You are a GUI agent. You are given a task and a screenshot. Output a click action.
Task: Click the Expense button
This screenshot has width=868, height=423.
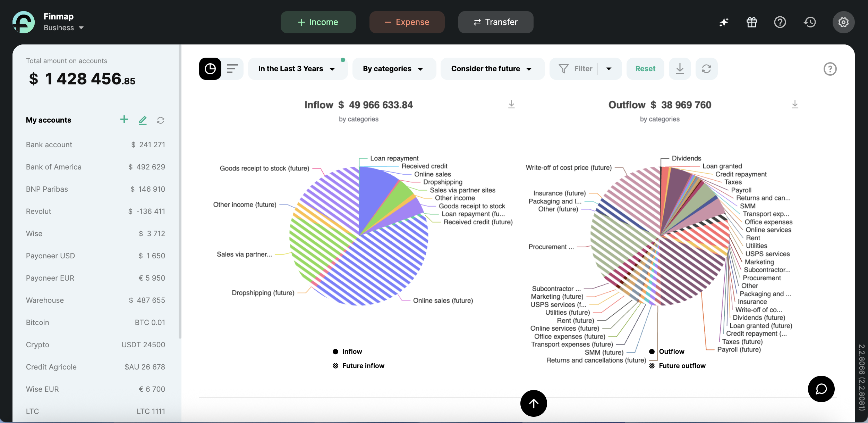(407, 22)
